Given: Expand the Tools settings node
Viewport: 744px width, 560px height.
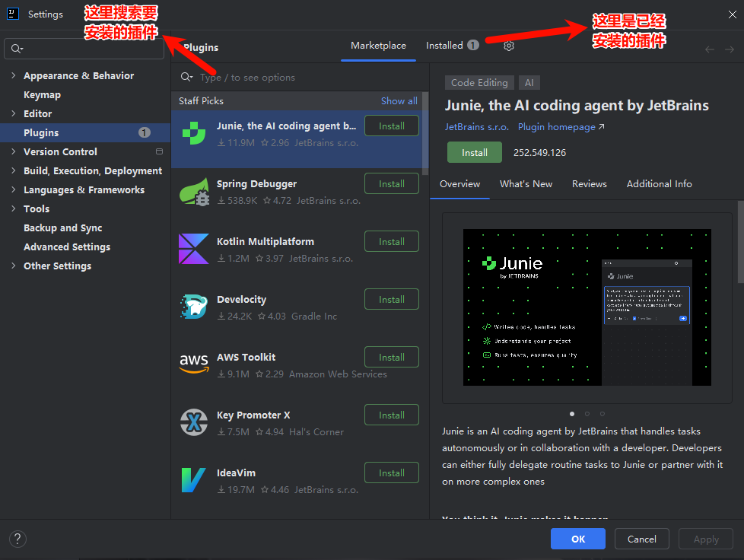Looking at the screenshot, I should [13, 208].
